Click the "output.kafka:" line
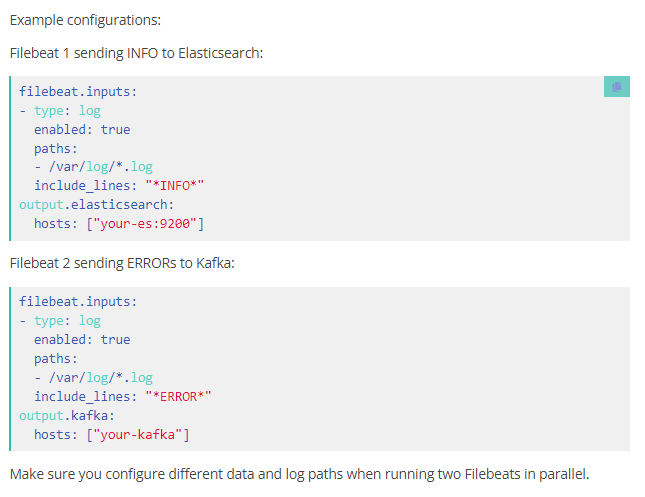This screenshot has width=645, height=497. tap(67, 416)
